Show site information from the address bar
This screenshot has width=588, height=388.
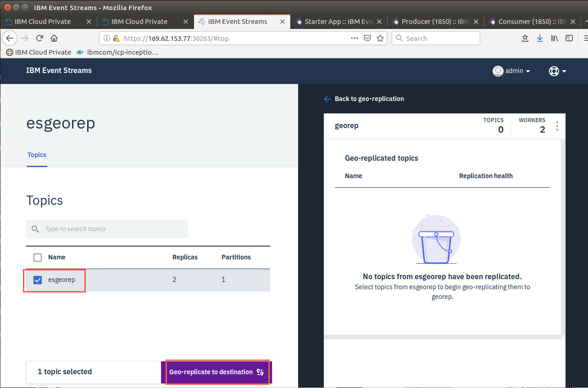[107, 39]
